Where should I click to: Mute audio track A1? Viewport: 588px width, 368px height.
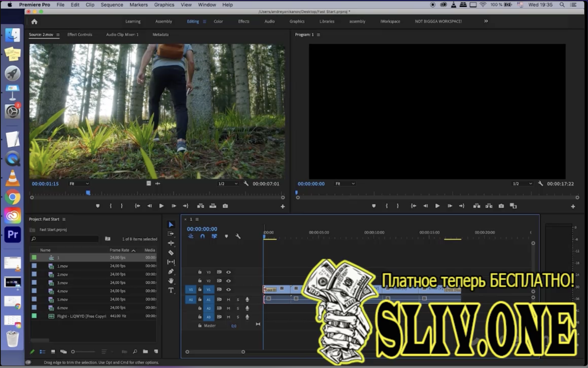point(229,300)
